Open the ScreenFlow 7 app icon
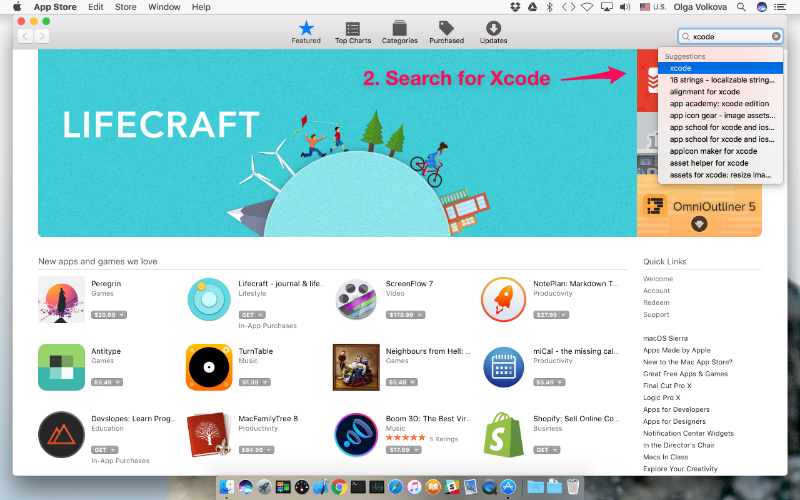Image resolution: width=800 pixels, height=500 pixels. click(x=356, y=299)
